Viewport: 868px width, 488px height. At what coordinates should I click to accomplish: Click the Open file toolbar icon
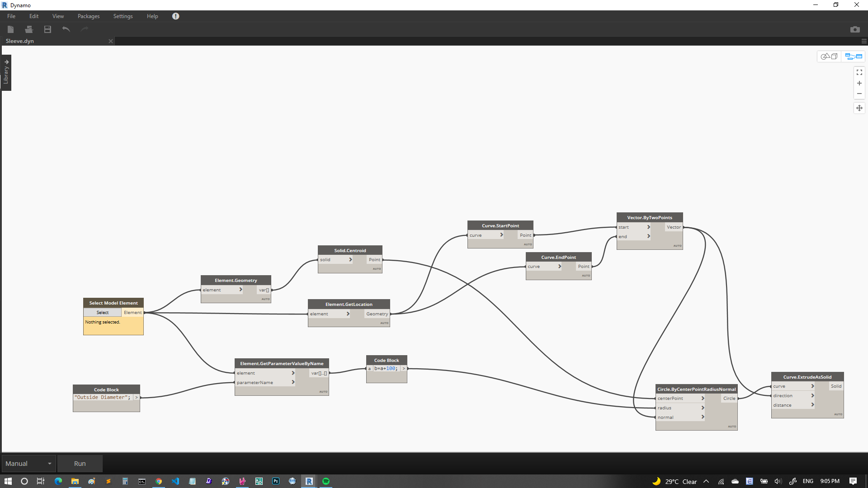29,29
